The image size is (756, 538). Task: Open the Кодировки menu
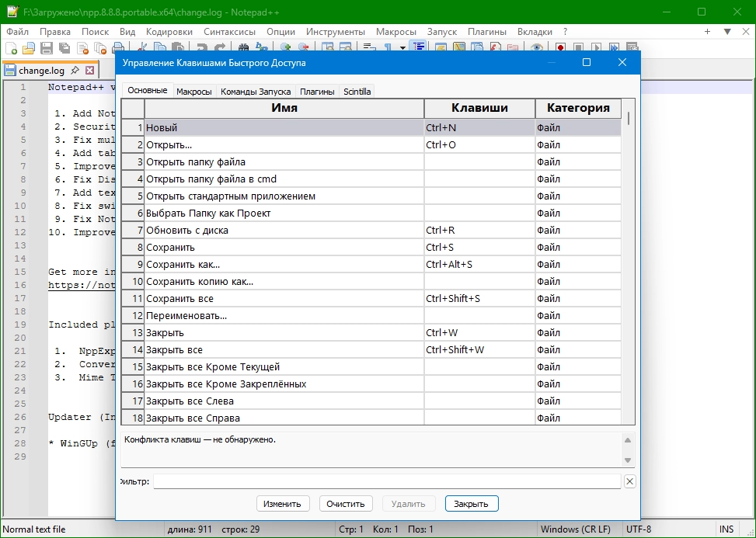pos(169,32)
